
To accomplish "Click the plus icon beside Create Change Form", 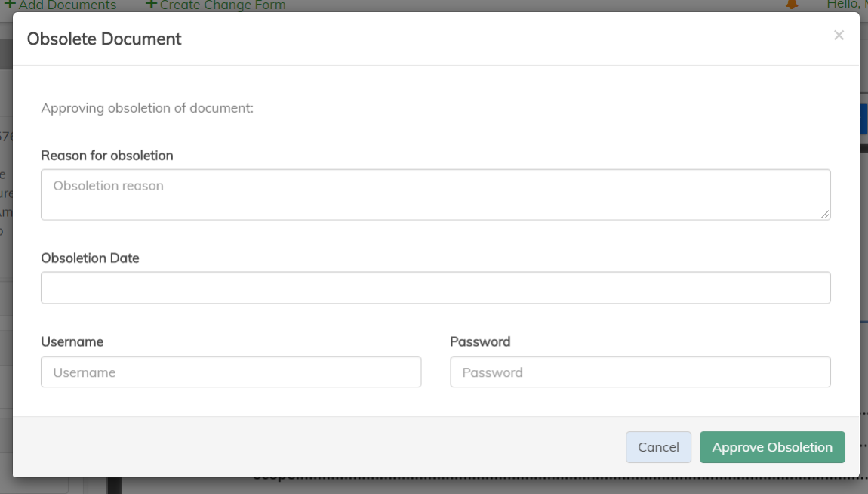I will pyautogui.click(x=151, y=5).
